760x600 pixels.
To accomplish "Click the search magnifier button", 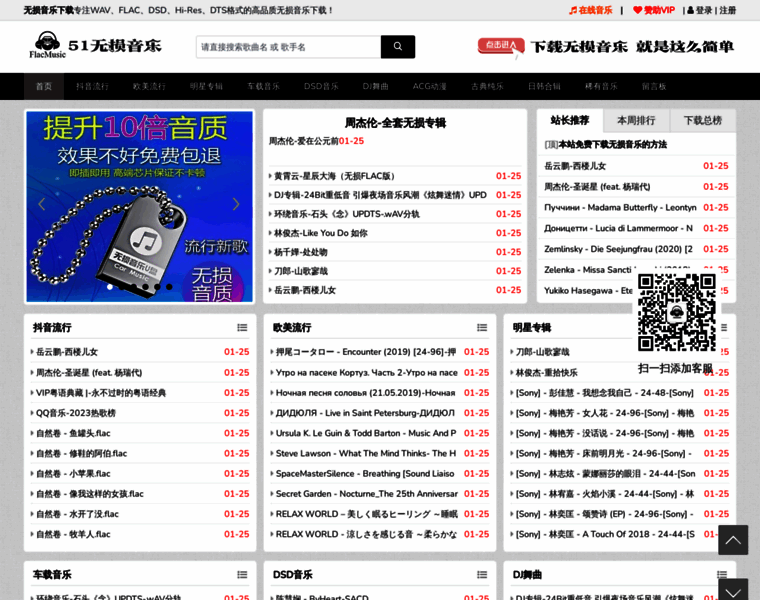I will pos(397,47).
